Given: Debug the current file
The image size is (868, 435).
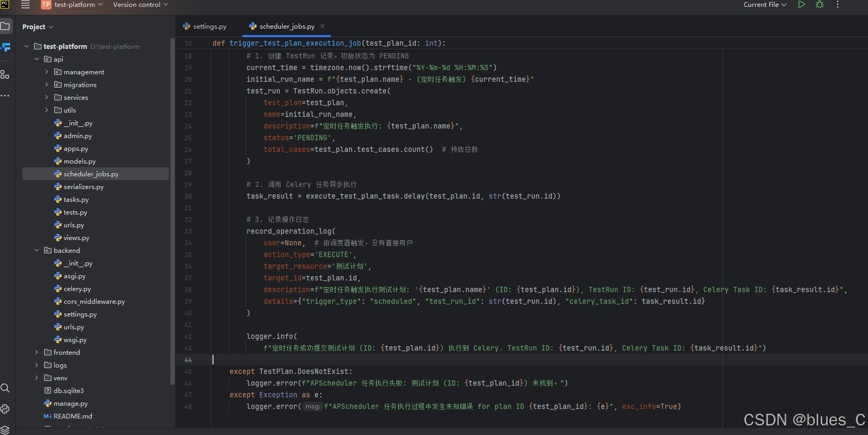Looking at the screenshot, I should click(x=820, y=5).
